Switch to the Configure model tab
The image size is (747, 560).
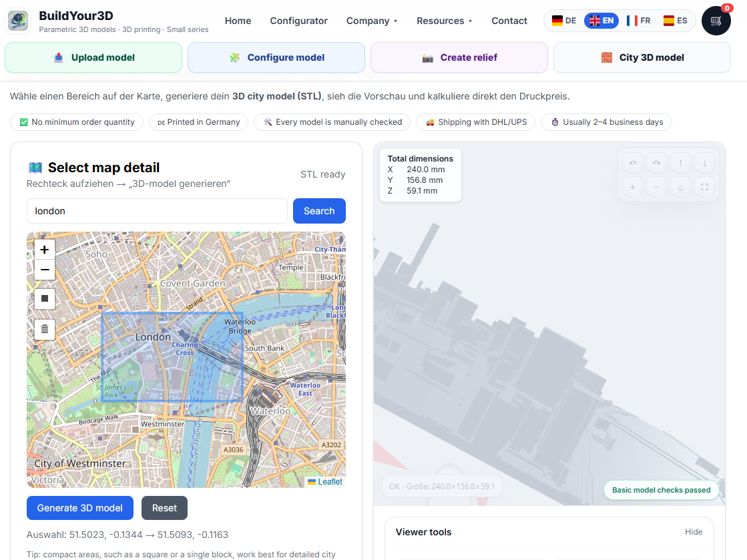(276, 57)
